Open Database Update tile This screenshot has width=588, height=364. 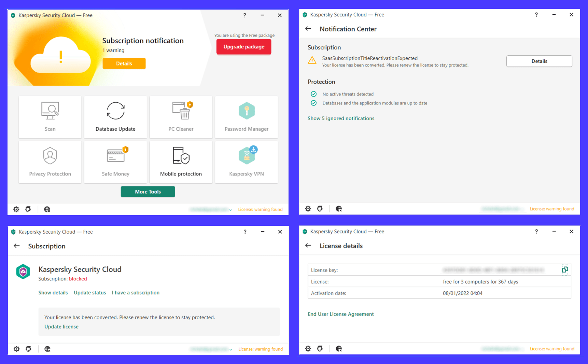(115, 117)
